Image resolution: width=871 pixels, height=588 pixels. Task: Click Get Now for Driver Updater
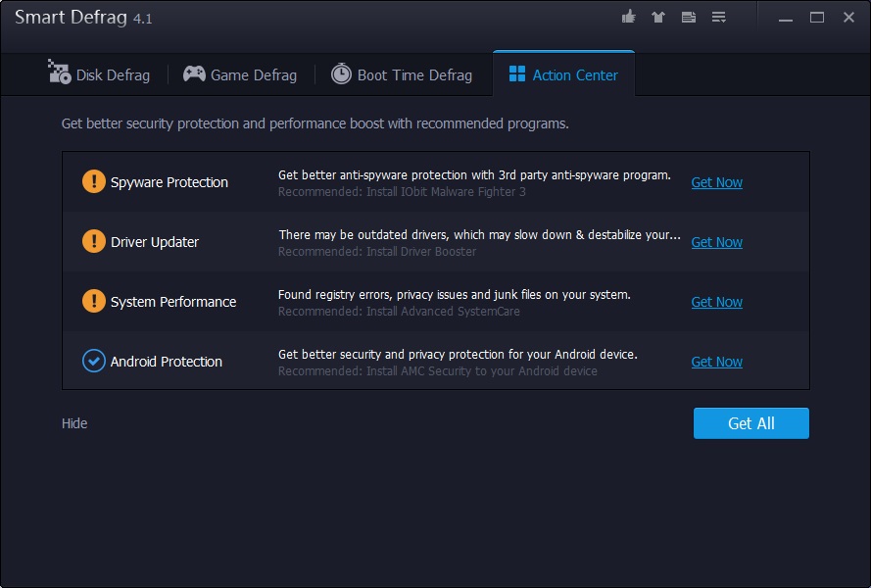click(x=716, y=242)
